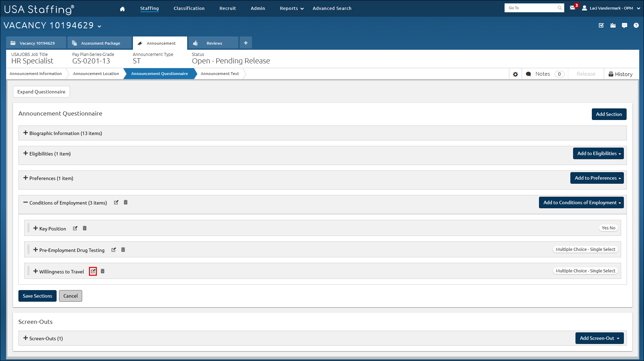Expand the Eligibilities section
This screenshot has height=361, width=644.
[x=26, y=153]
